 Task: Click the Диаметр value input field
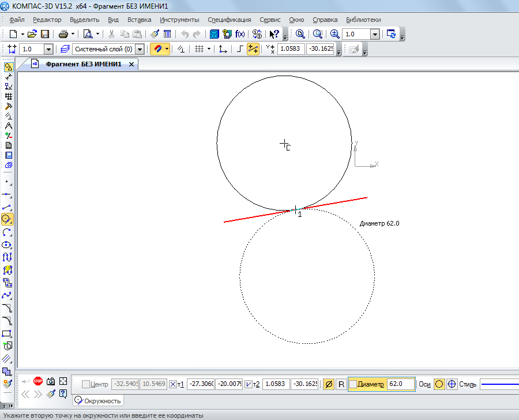400,384
